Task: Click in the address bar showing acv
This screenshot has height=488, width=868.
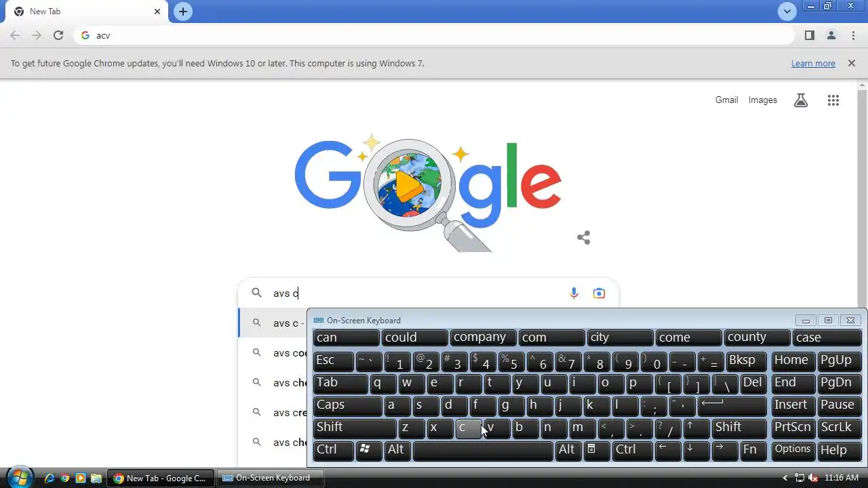Action: click(x=434, y=35)
